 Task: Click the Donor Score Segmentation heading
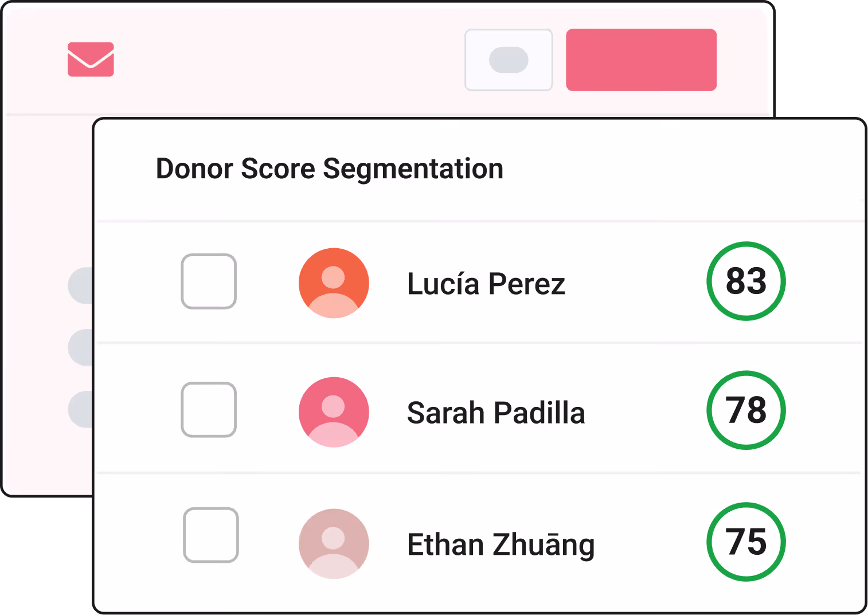pyautogui.click(x=330, y=169)
